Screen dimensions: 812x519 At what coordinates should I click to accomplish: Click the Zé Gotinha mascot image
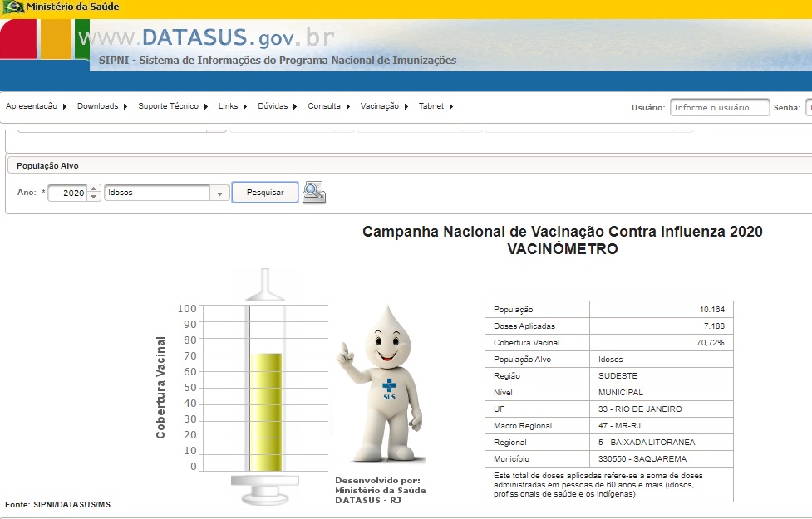382,384
